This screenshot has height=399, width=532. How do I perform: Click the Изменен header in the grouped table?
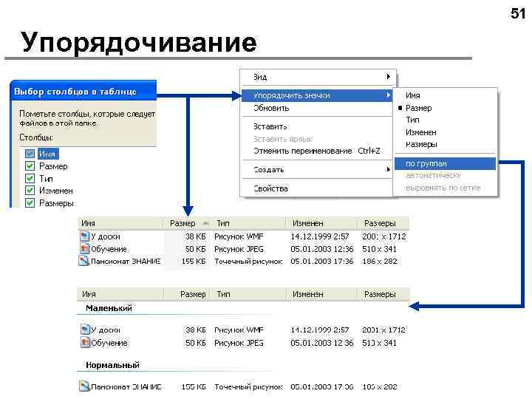tap(321, 294)
